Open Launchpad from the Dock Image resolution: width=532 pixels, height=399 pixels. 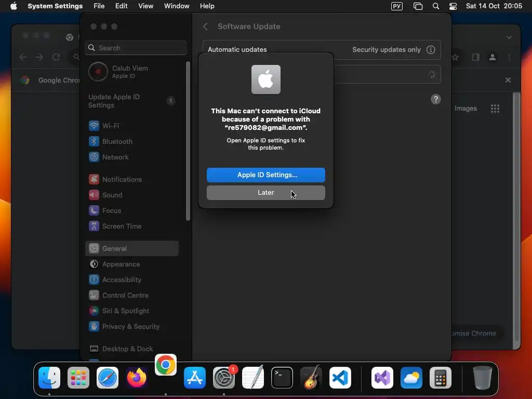[78, 378]
